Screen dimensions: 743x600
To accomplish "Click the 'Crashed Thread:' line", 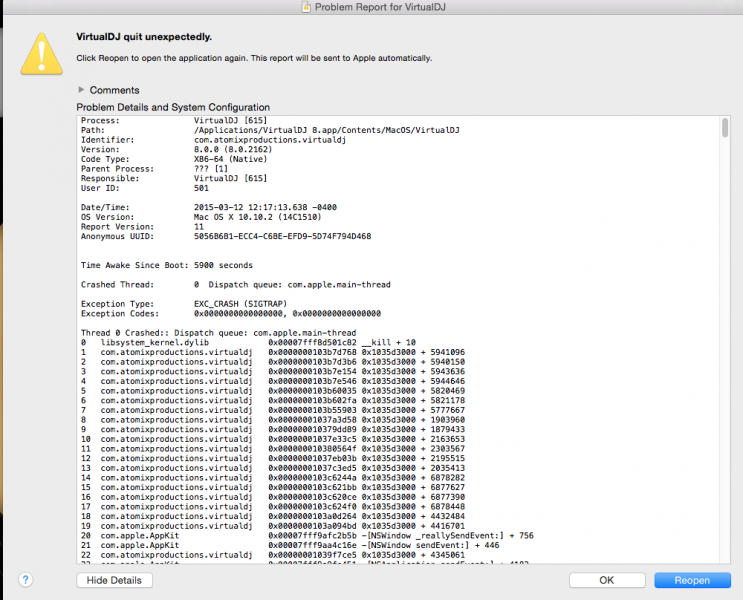I will coord(236,284).
